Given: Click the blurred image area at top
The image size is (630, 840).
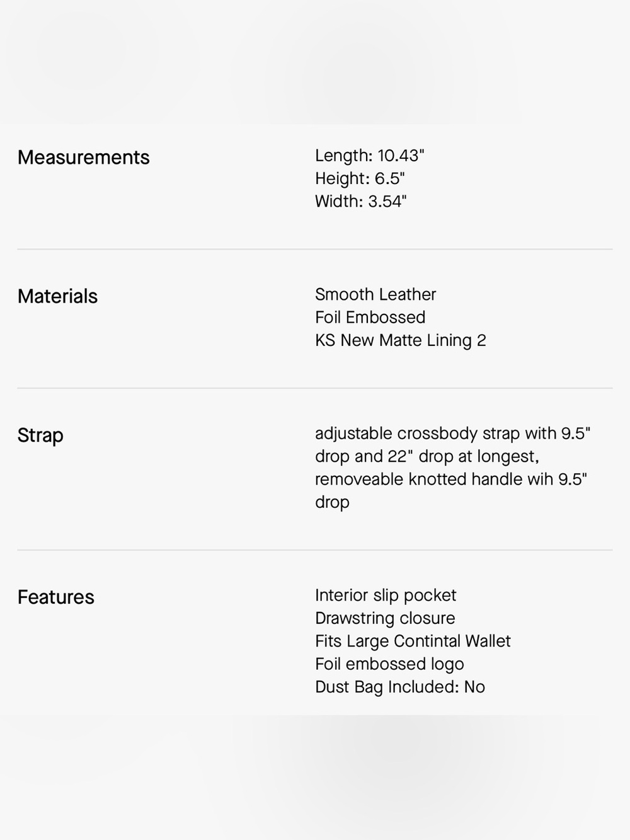Looking at the screenshot, I should click(315, 62).
